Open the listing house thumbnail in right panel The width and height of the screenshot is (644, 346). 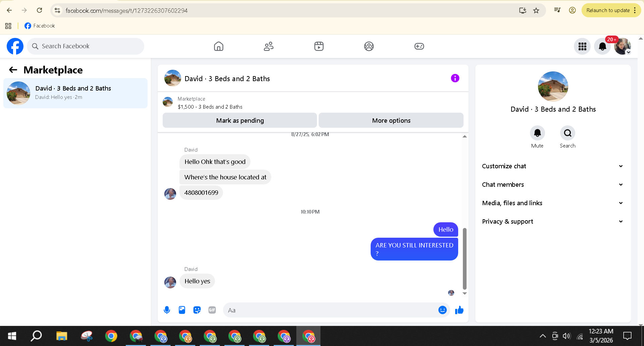click(553, 86)
